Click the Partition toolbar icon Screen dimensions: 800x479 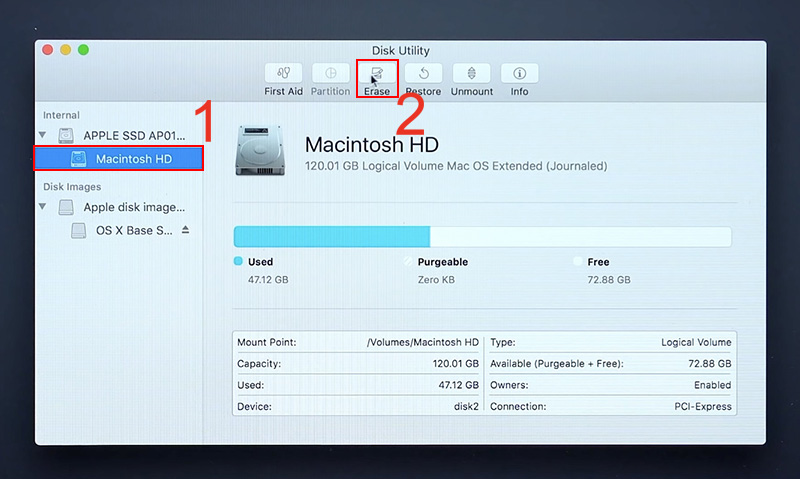(331, 73)
